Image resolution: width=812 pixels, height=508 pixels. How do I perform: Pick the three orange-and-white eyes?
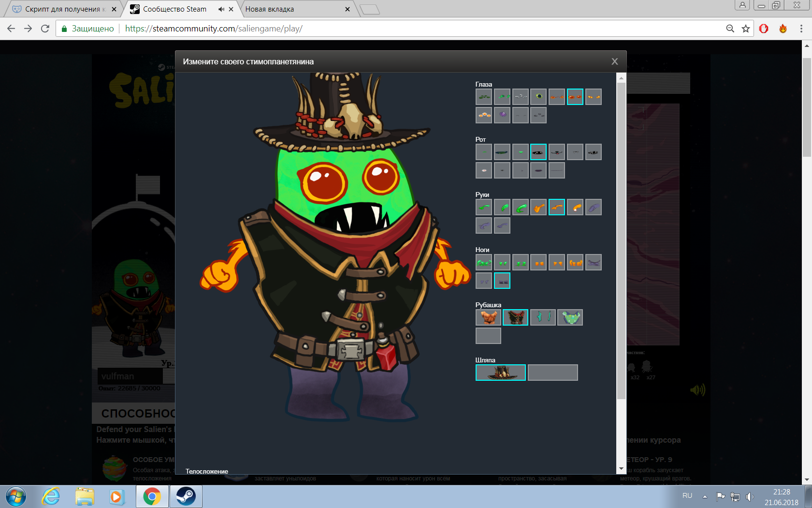pos(484,115)
